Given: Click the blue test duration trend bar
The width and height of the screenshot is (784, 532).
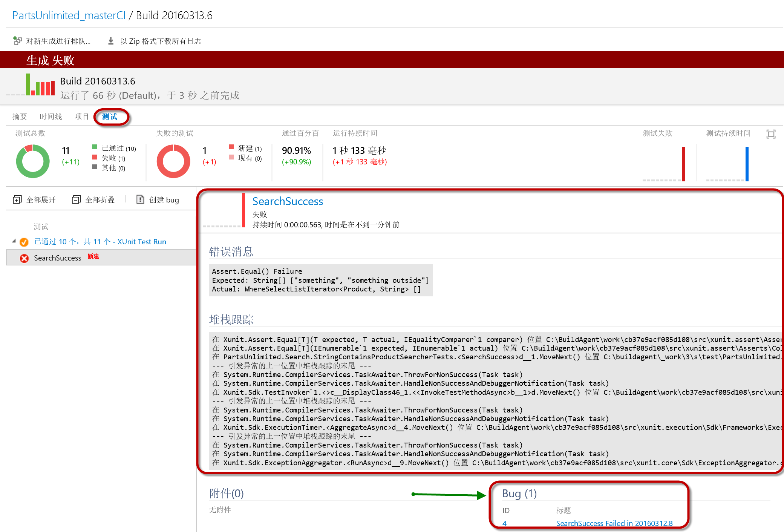Looking at the screenshot, I should coord(747,164).
